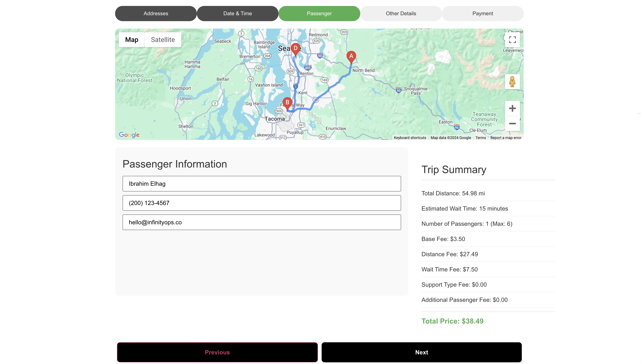Click the Snoqualmie Pass map label
This screenshot has width=641, height=364.
416,91
